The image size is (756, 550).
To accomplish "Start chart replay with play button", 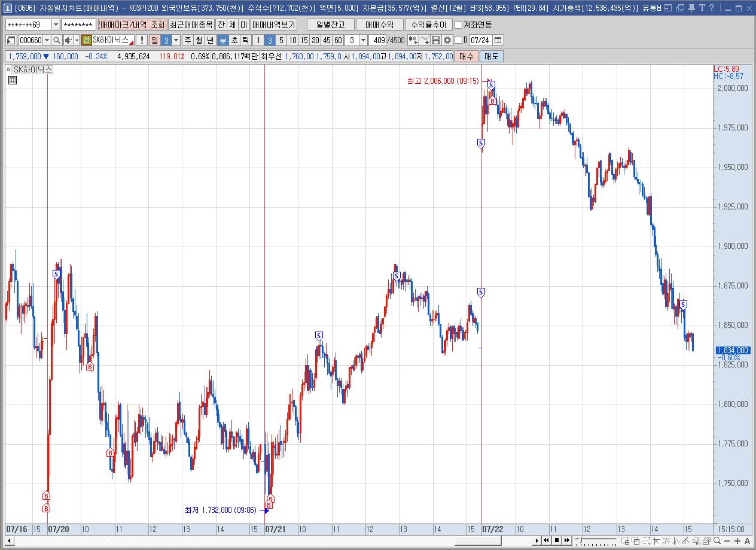I will pyautogui.click(x=537, y=540).
